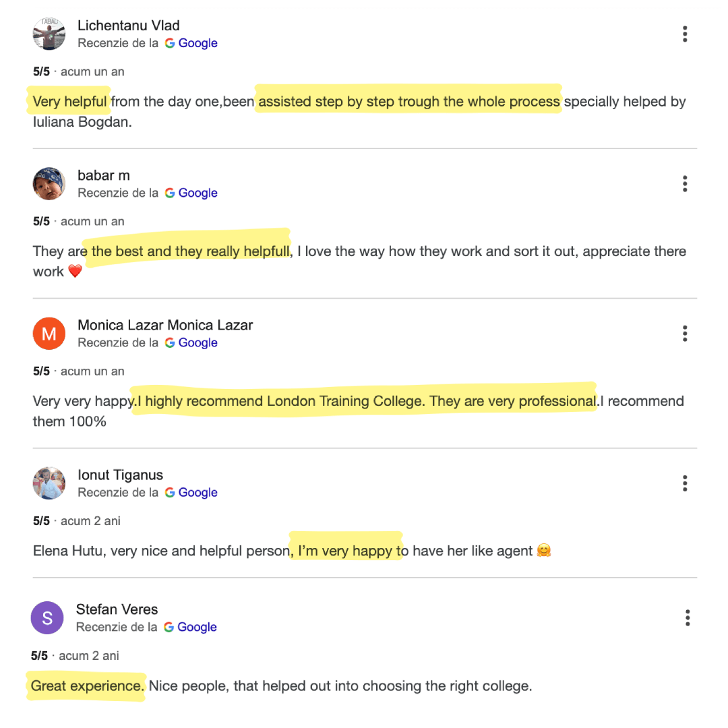Open more options for Monica Lazar's review

tap(685, 334)
